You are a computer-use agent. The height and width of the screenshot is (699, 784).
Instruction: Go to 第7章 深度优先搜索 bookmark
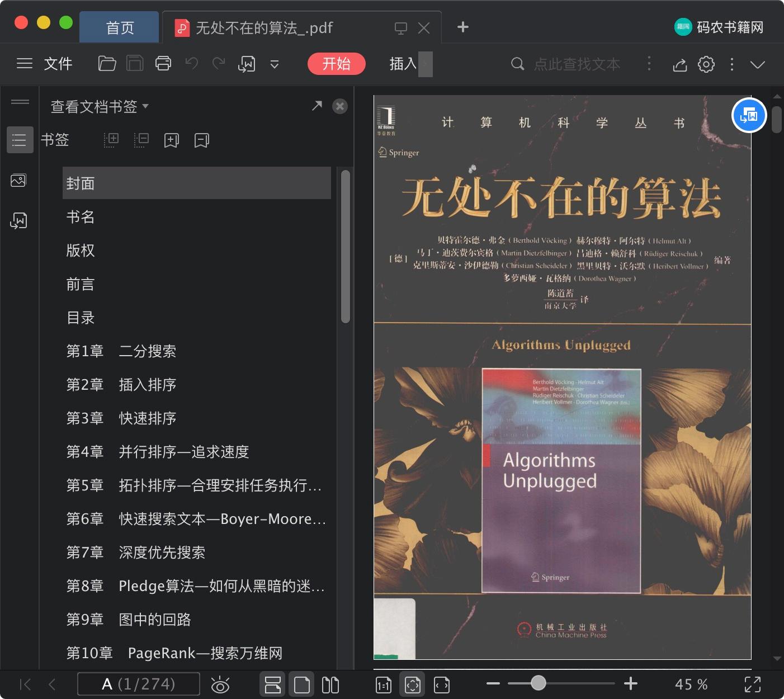click(197, 552)
